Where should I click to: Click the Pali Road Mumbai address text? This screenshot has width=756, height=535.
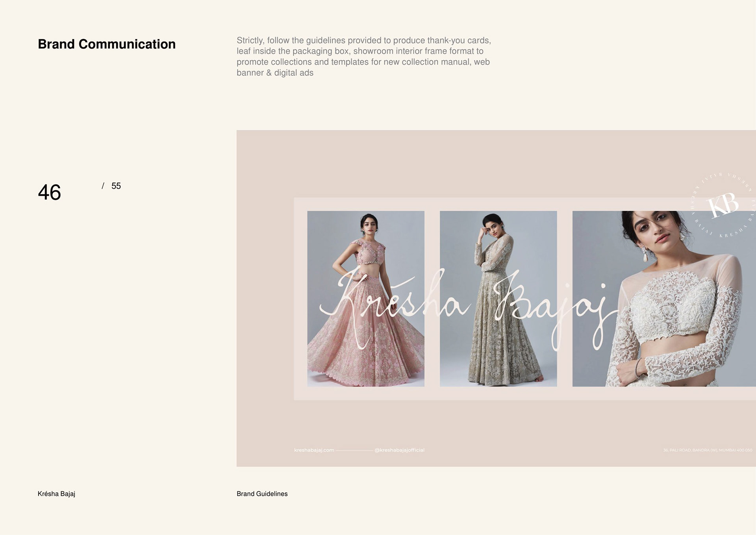coord(707,450)
